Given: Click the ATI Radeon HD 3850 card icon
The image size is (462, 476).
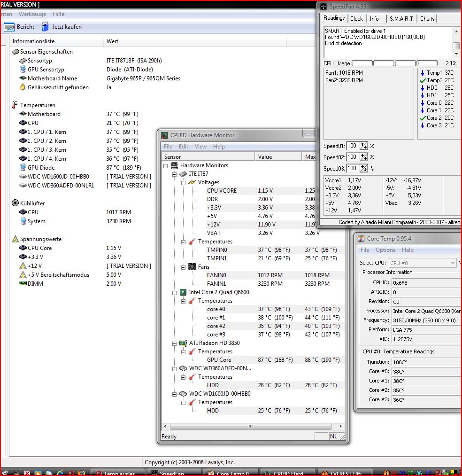Looking at the screenshot, I should 183,343.
